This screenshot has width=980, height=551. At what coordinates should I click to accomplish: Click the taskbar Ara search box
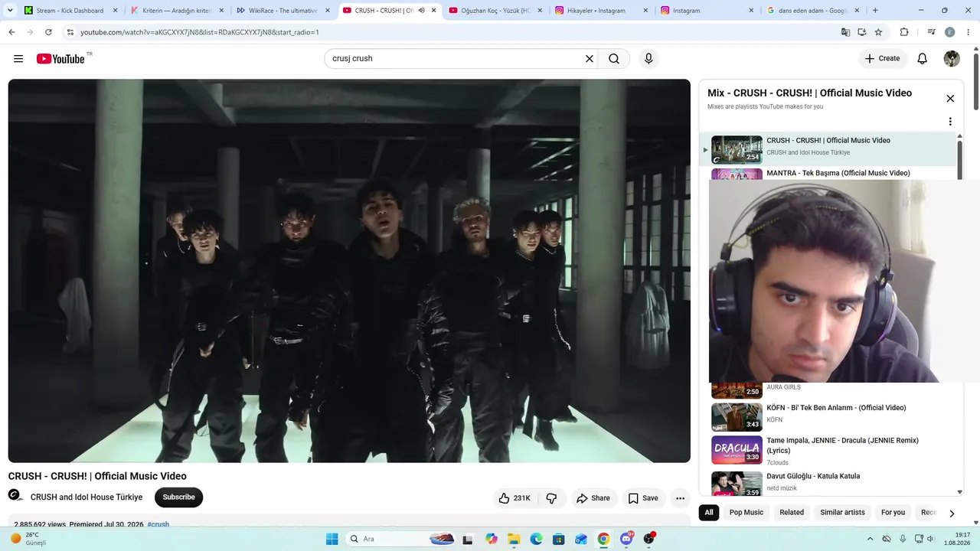(402, 539)
